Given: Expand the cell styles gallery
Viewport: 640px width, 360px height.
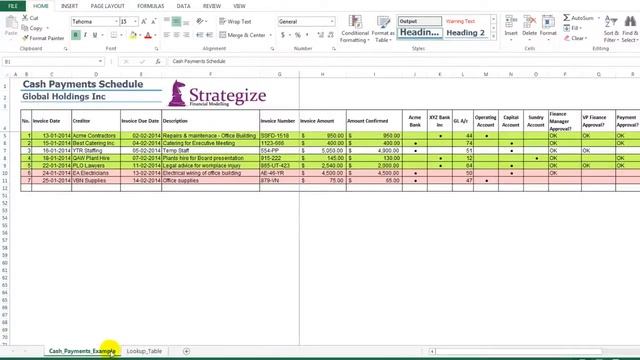Looking at the screenshot, I should pyautogui.click(x=493, y=37).
